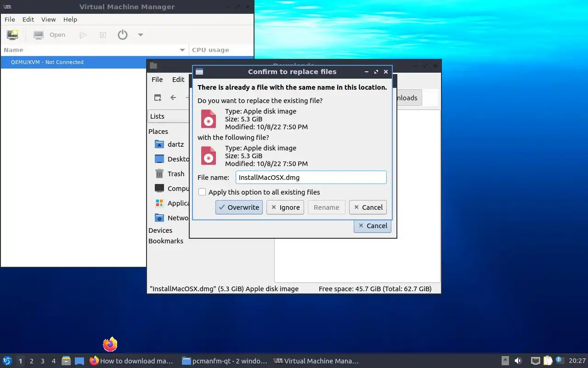Image resolution: width=588 pixels, height=368 pixels.
Task: Select QEMU/KVM - Not Connected row
Action: (127, 62)
